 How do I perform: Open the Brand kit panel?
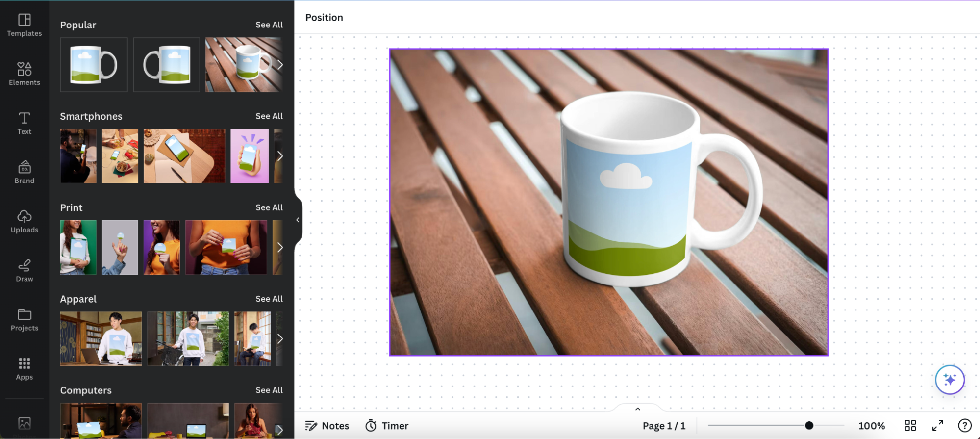(x=24, y=172)
